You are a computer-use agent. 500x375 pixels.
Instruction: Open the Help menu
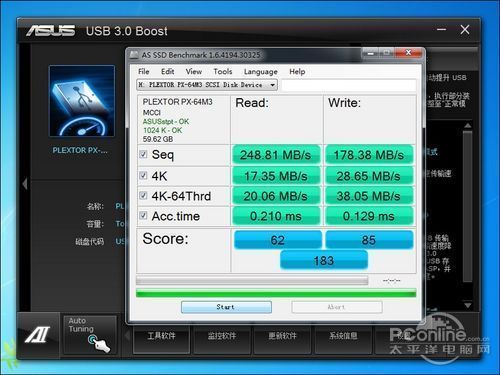(297, 72)
